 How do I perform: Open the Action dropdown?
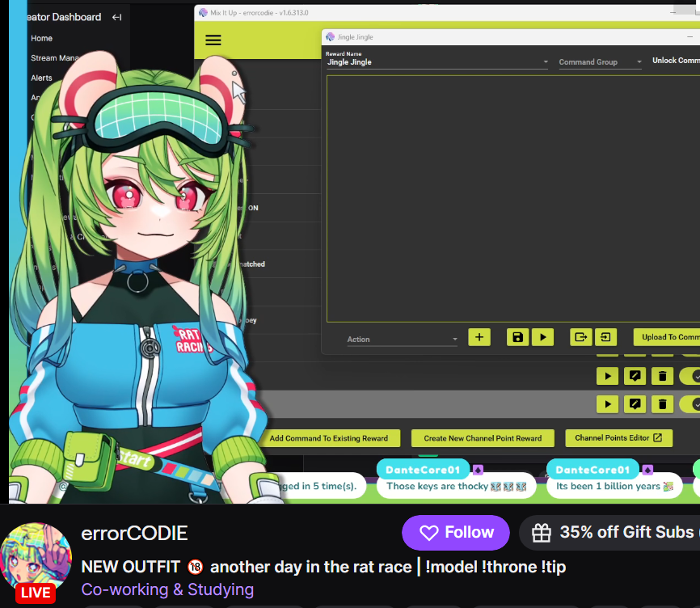pyautogui.click(x=403, y=340)
